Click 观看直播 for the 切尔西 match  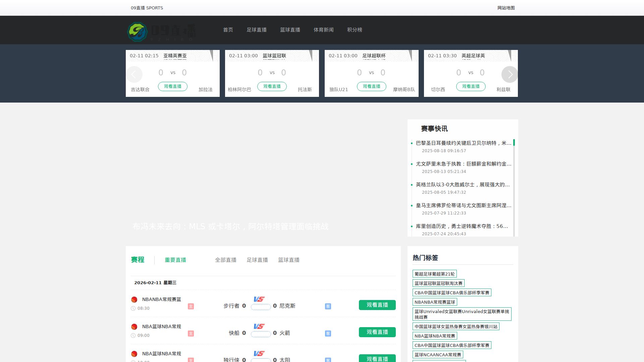coord(471,86)
